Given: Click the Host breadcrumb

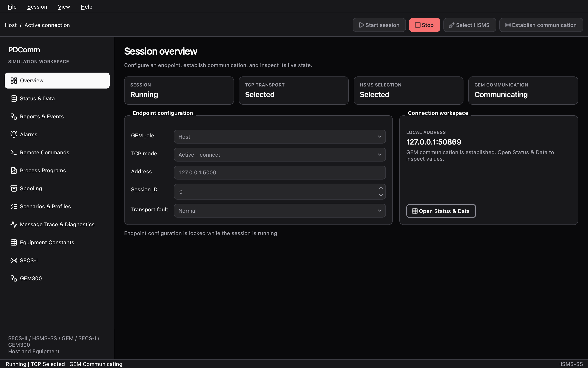Looking at the screenshot, I should click(11, 25).
